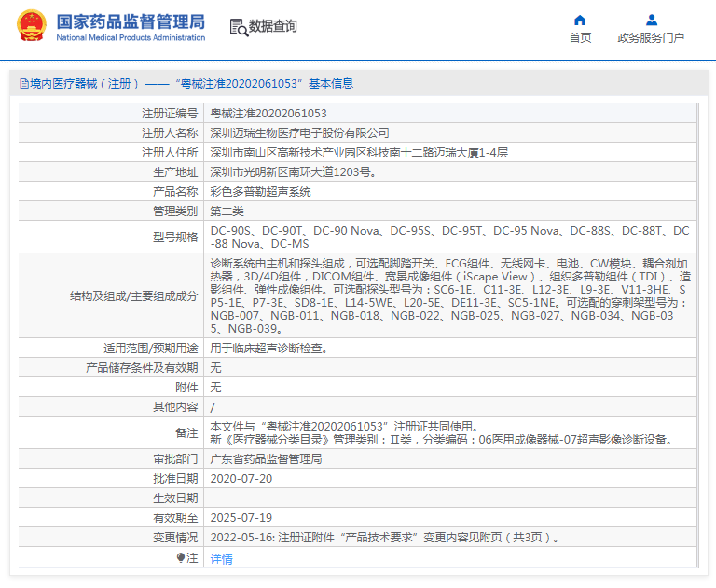
Task: Click intended use 用于临床超声诊断检查
Action: click(268, 349)
